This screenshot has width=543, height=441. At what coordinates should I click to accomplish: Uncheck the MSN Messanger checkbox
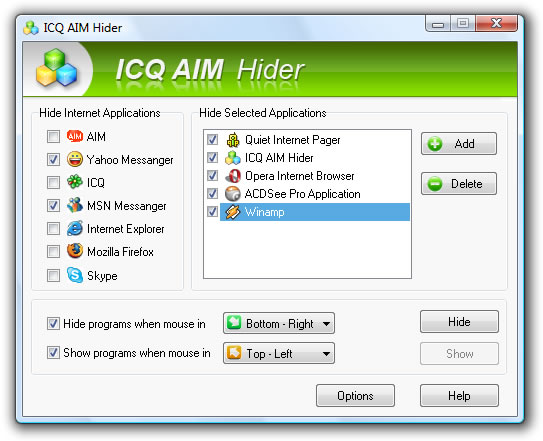pyautogui.click(x=53, y=205)
